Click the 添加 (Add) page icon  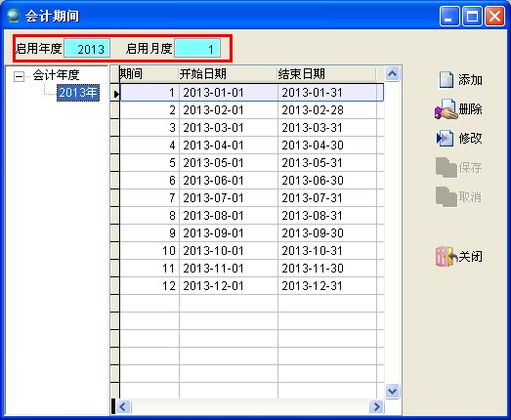tap(446, 80)
